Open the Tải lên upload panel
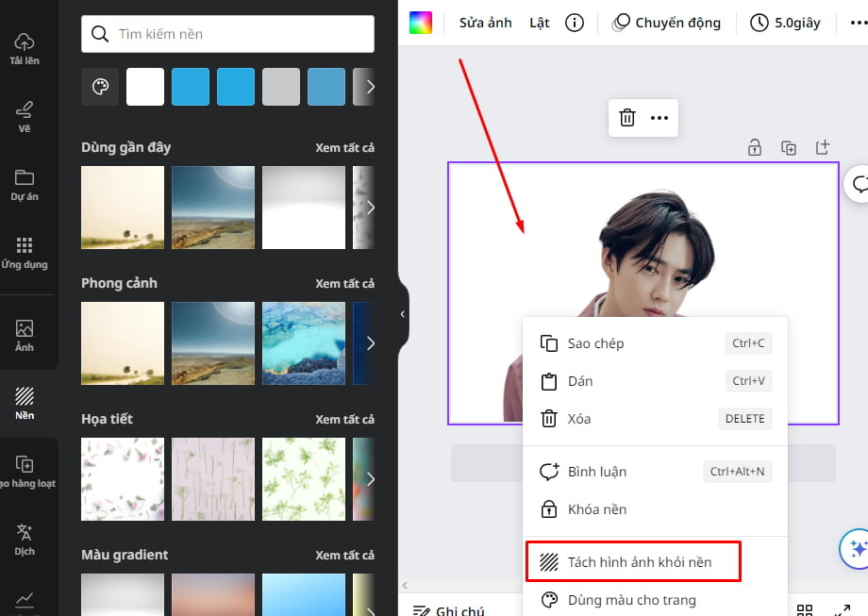 [x=25, y=49]
